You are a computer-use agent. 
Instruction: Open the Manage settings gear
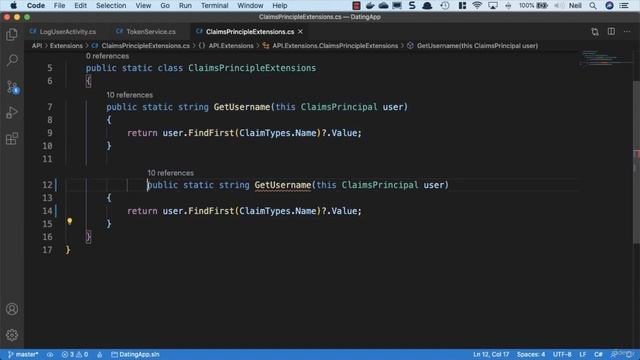[12, 335]
